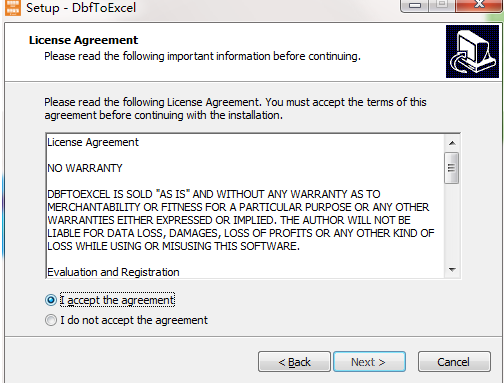Select "I accept the agreement" radio button

click(x=51, y=300)
